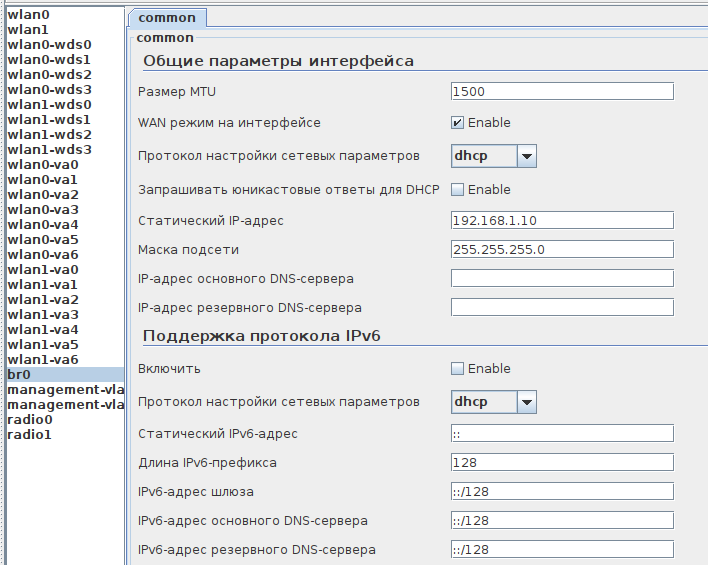Select radio0 in the interface list

point(30,420)
